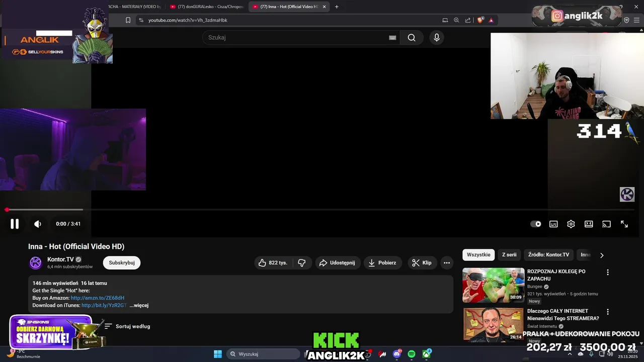Screen dimensions: 644x362
Task: Select the Z serii filter chip
Action: 509,255
